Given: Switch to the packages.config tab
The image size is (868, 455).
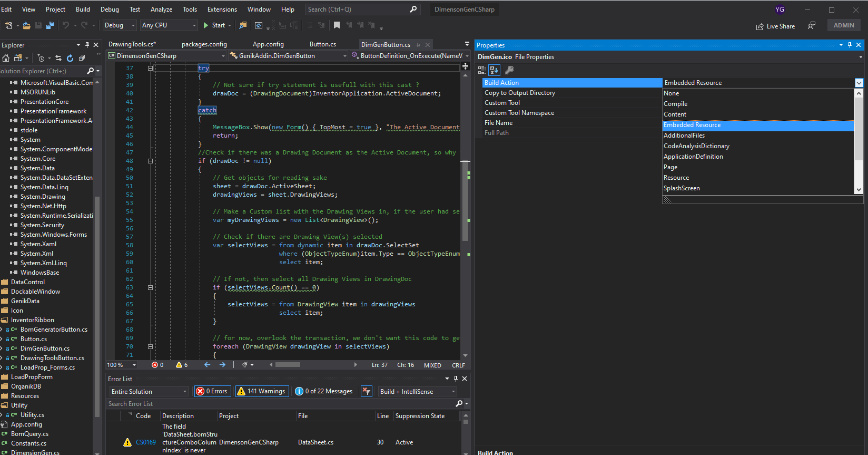Looking at the screenshot, I should pyautogui.click(x=204, y=44).
